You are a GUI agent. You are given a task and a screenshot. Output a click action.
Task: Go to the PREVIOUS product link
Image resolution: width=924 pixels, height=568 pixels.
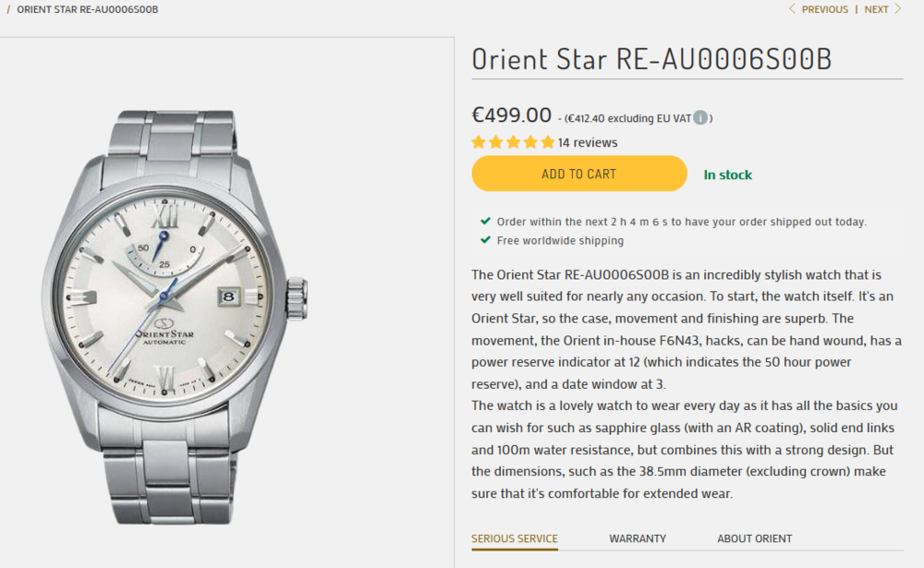(x=824, y=9)
